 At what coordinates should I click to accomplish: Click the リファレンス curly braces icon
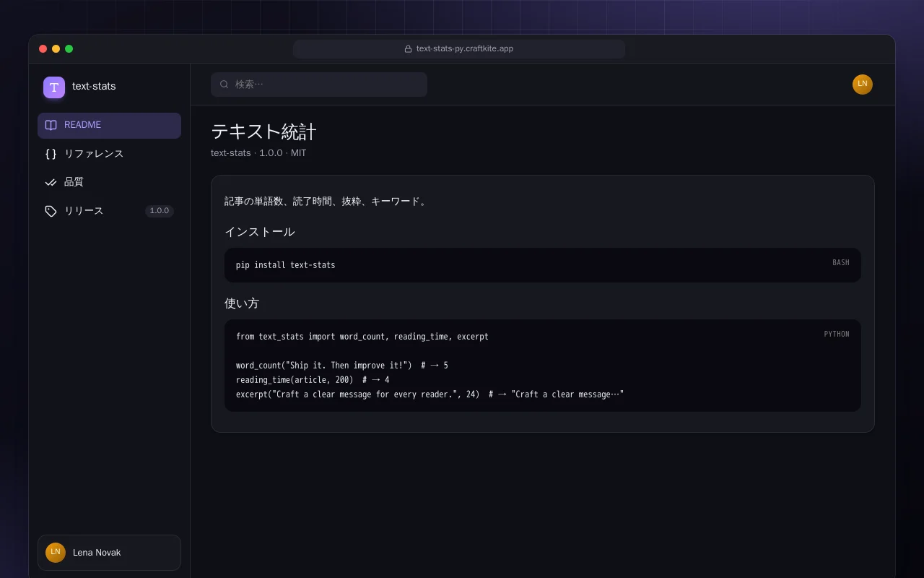pyautogui.click(x=51, y=154)
